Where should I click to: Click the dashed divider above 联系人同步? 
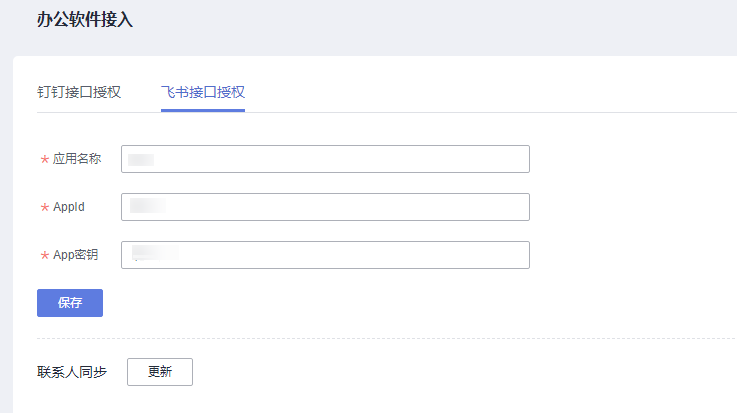click(386, 338)
